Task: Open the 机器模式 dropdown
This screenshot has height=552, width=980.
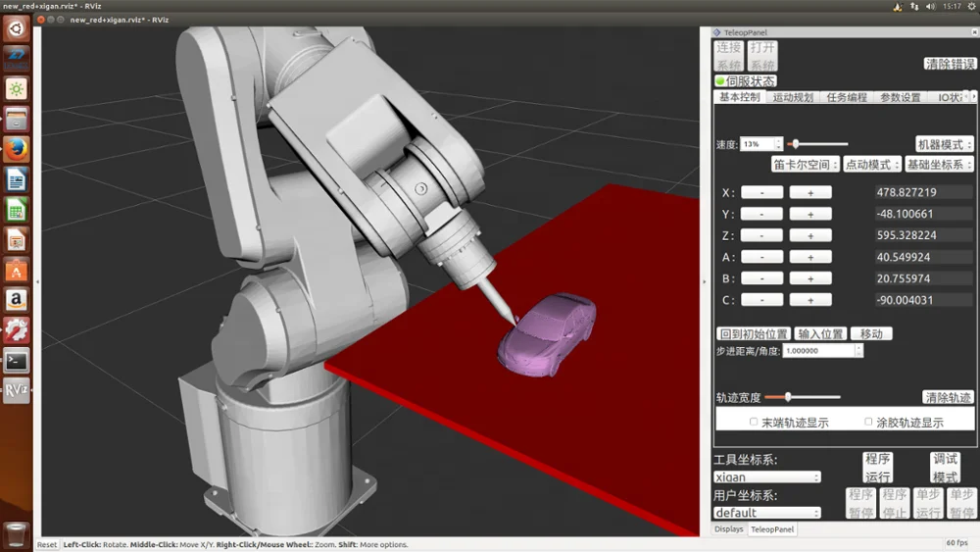Action: click(945, 144)
